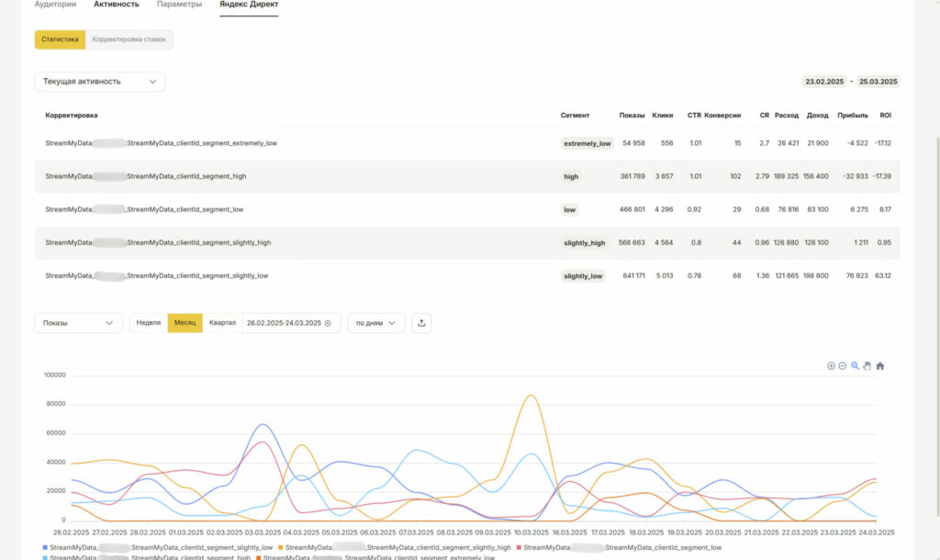This screenshot has height=560, width=940.
Task: Click the Клики column header
Action: tap(663, 115)
